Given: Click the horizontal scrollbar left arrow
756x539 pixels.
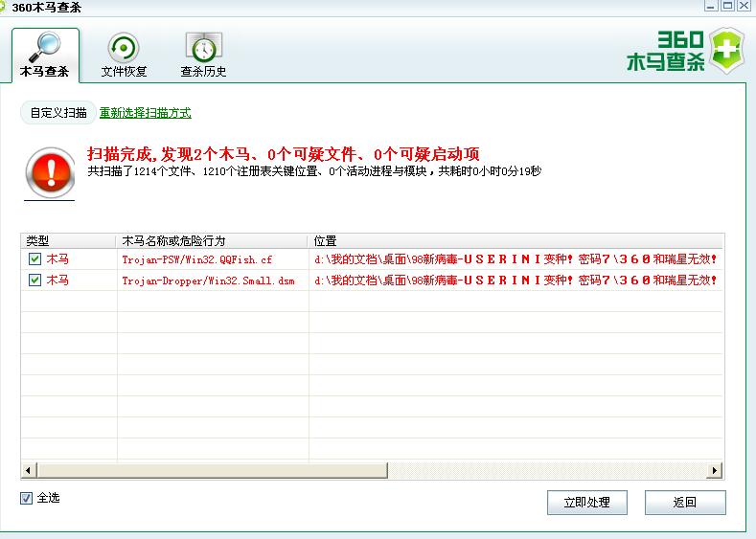Looking at the screenshot, I should pos(29,470).
